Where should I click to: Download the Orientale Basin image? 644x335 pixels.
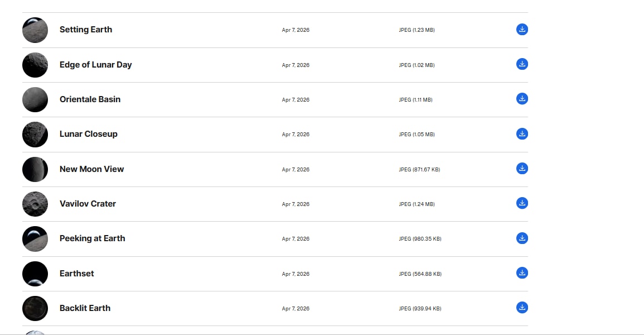[x=522, y=99]
